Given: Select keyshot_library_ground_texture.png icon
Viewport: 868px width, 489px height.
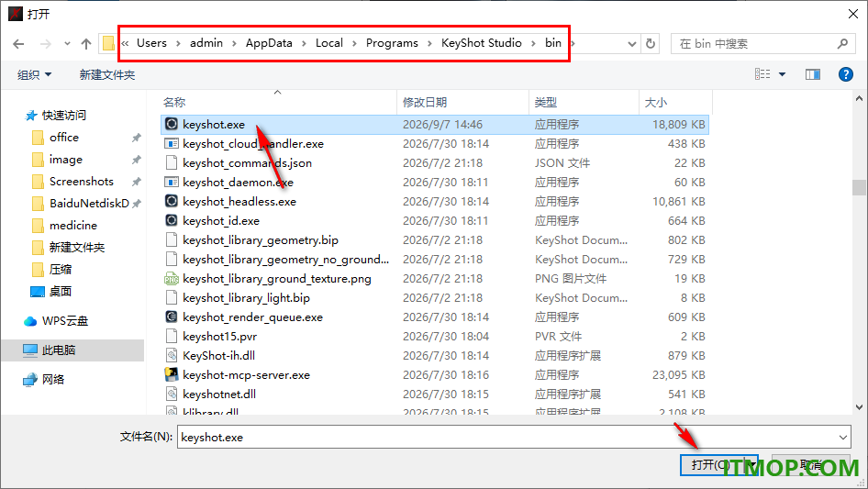Looking at the screenshot, I should pos(172,279).
